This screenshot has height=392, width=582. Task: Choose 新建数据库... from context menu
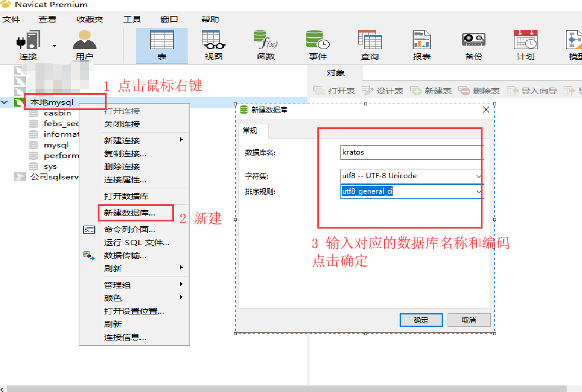(x=130, y=213)
